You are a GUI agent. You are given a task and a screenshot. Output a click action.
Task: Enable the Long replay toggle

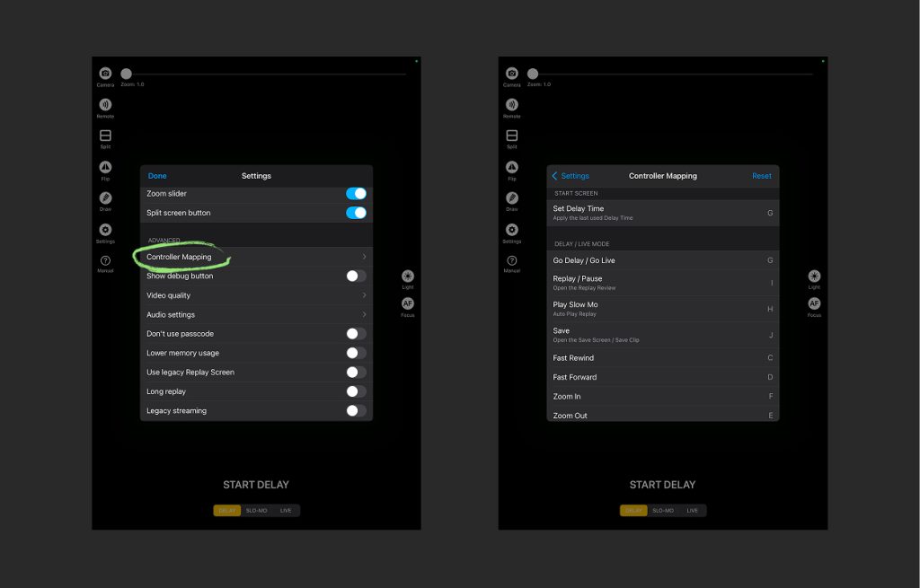[x=357, y=391]
